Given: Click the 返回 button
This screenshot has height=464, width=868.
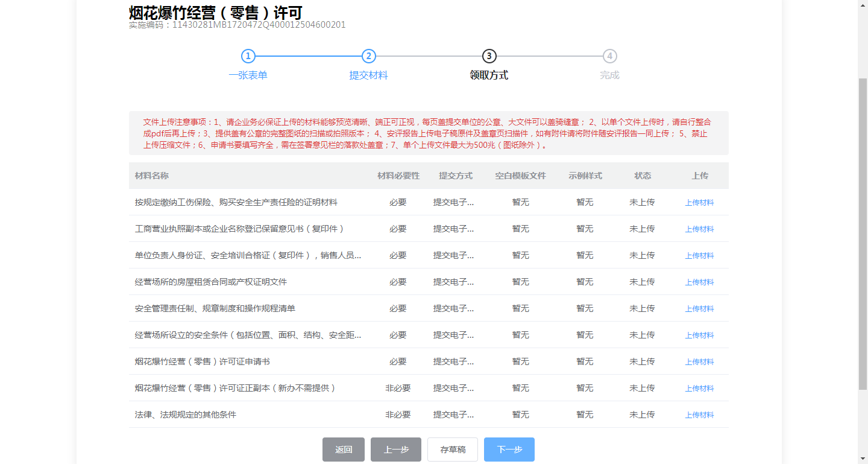Looking at the screenshot, I should (344, 450).
